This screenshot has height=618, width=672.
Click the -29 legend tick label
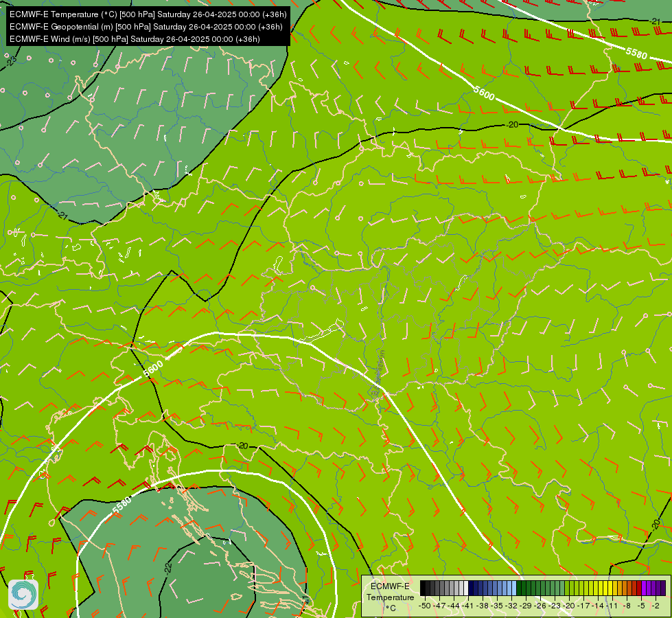(x=525, y=606)
